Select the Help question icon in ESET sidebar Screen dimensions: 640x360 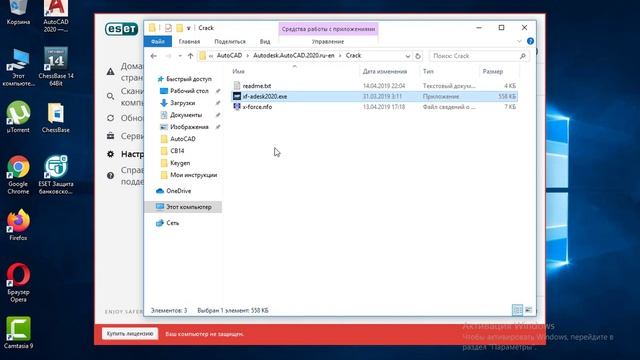pos(111,176)
